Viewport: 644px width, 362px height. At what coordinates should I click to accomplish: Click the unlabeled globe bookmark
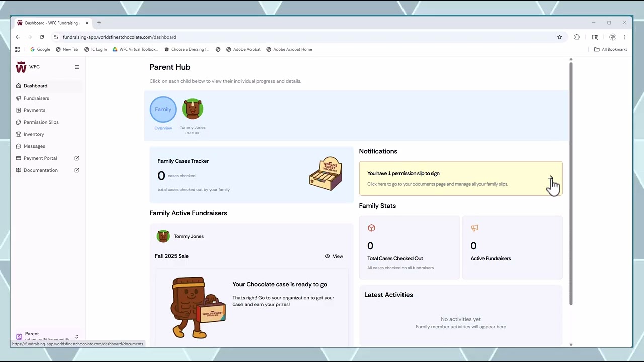[218, 49]
